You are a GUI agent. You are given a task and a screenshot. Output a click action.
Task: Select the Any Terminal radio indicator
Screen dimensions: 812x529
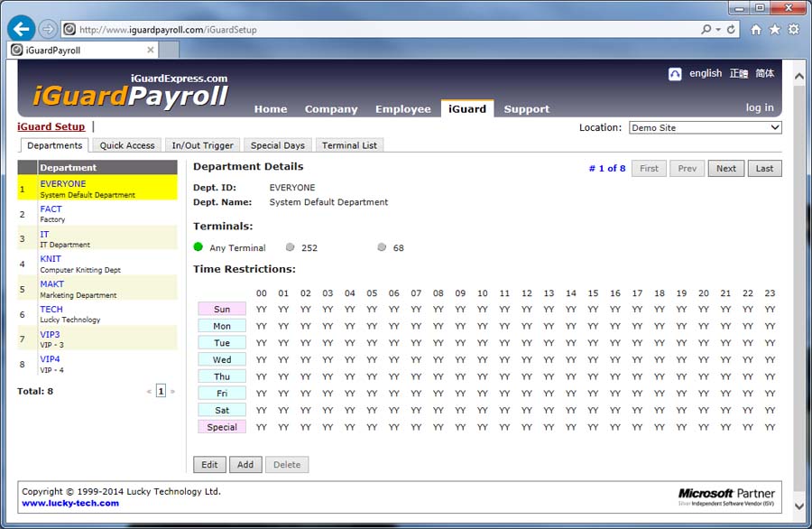(198, 247)
